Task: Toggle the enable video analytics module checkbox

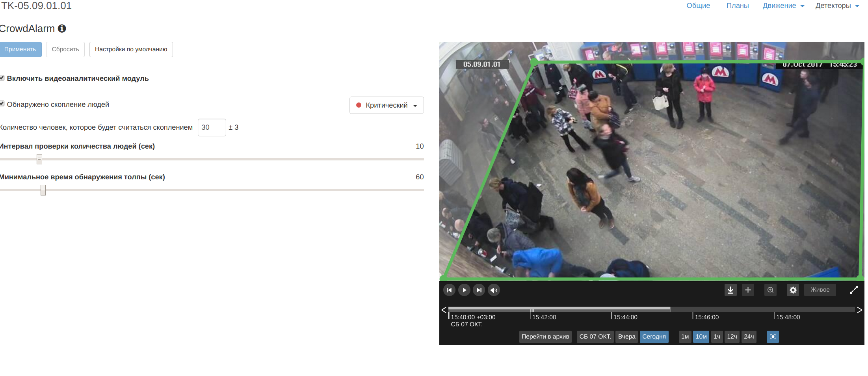Action: click(x=2, y=78)
